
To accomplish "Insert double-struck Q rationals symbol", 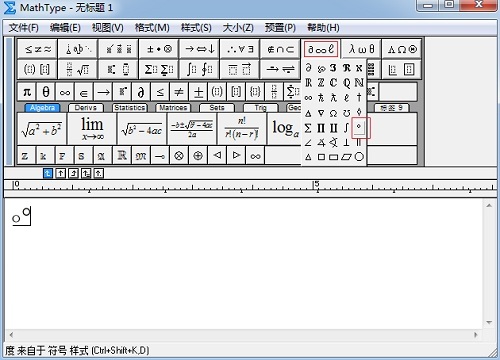I will [346, 83].
